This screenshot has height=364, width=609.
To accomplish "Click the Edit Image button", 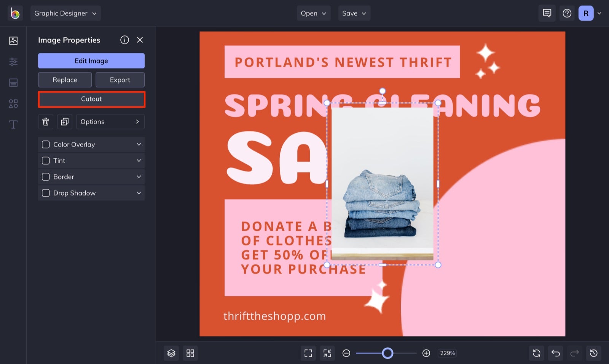I will (91, 60).
